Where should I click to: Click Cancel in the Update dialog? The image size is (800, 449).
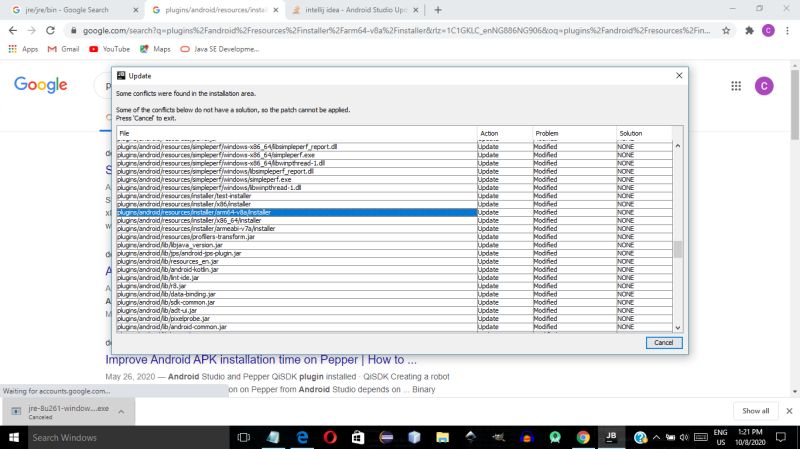663,343
